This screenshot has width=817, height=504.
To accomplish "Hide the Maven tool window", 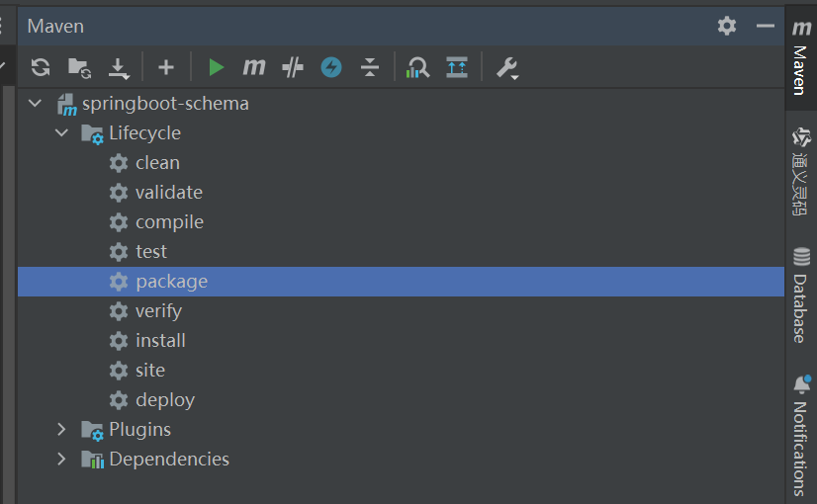I will pyautogui.click(x=766, y=26).
